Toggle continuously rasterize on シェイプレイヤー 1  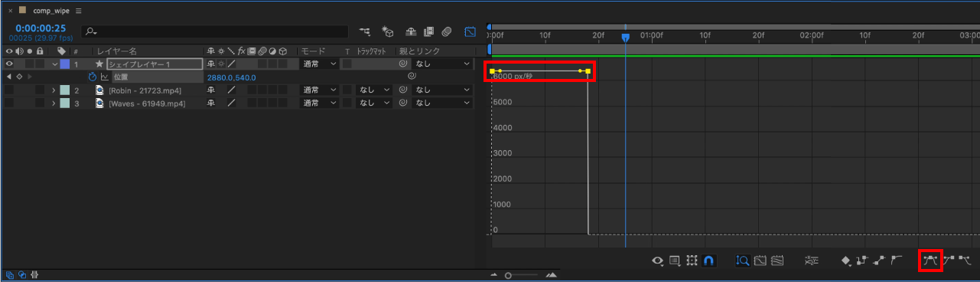221,64
